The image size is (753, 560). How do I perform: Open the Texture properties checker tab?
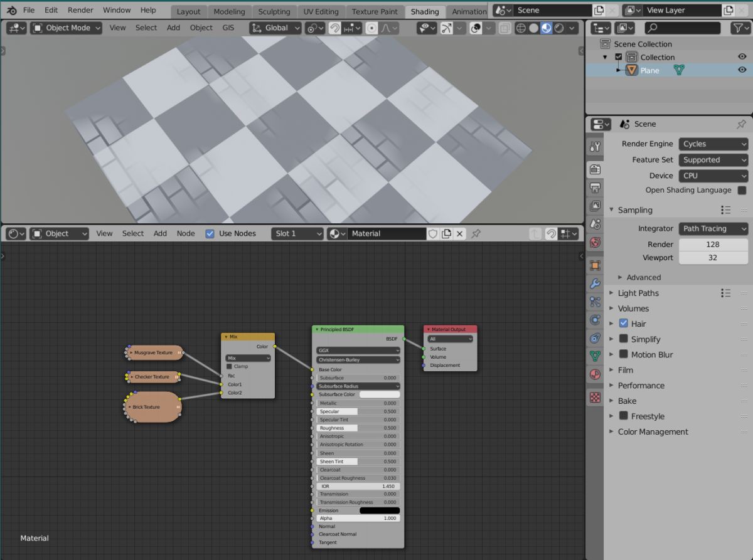coord(595,398)
